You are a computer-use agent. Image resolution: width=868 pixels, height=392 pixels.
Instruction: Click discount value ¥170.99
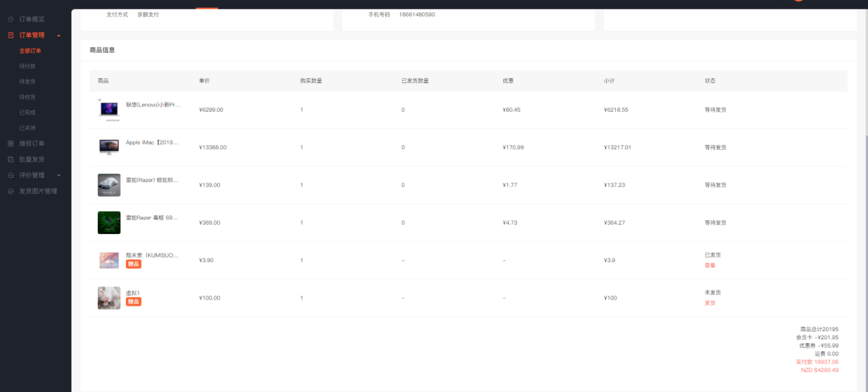coord(513,147)
